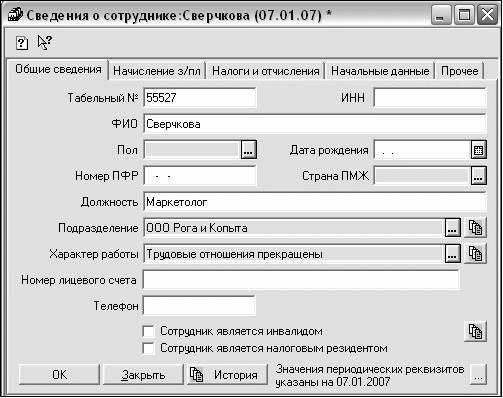503x398 pixels.
Task: Click the help description icon in toolbar
Action: (x=22, y=43)
